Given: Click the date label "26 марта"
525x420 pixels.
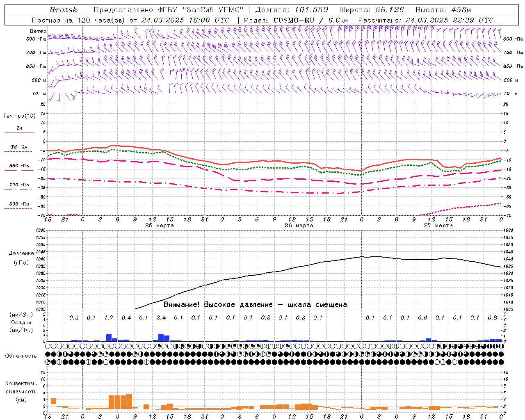Looking at the screenshot, I should pyautogui.click(x=299, y=226).
